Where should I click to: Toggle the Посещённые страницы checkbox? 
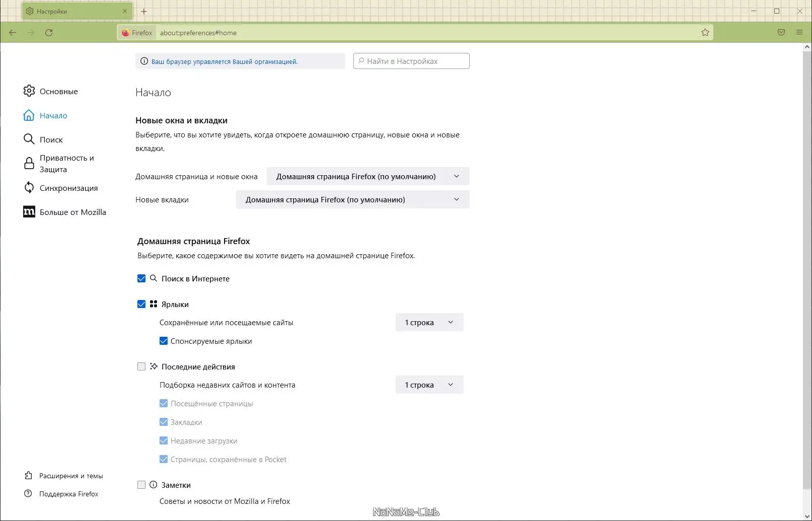click(x=164, y=403)
